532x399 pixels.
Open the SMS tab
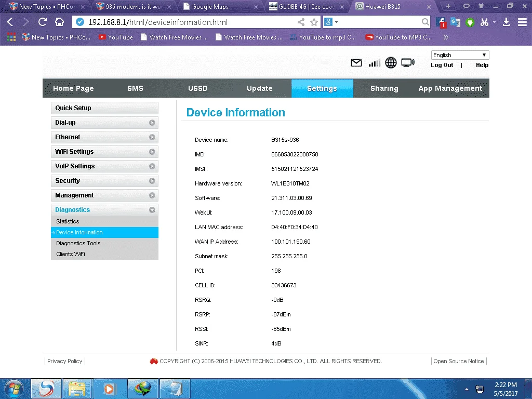point(135,88)
